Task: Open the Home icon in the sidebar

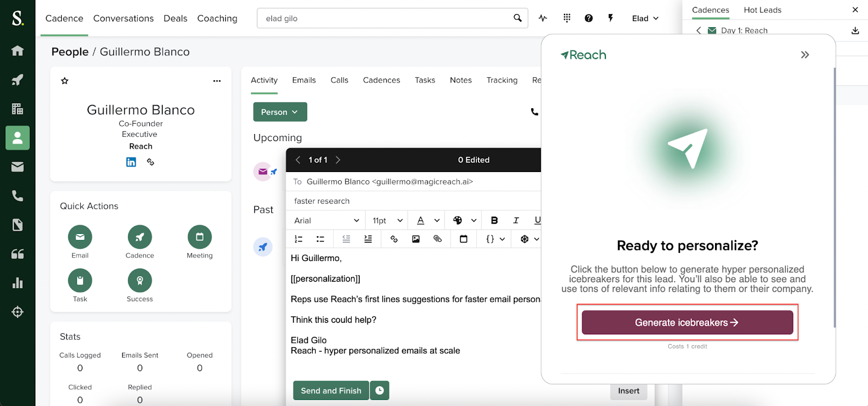Action: pos(17,51)
